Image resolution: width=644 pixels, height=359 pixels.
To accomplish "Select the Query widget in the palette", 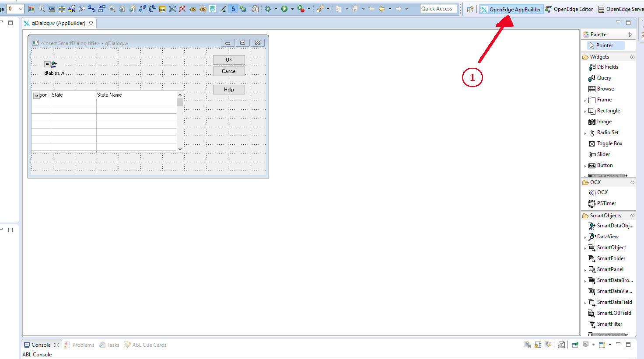I will [600, 78].
